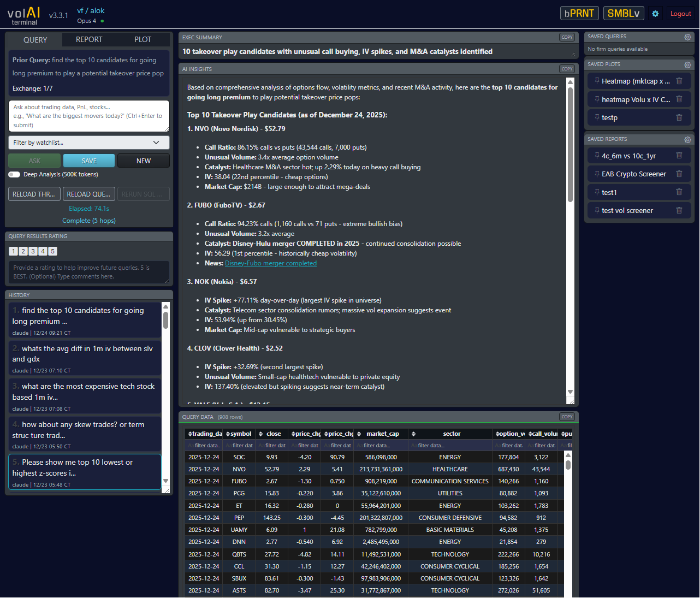Delete '4c_6m vs 10c_1yr' saved report
The image size is (700, 598).
tap(679, 156)
